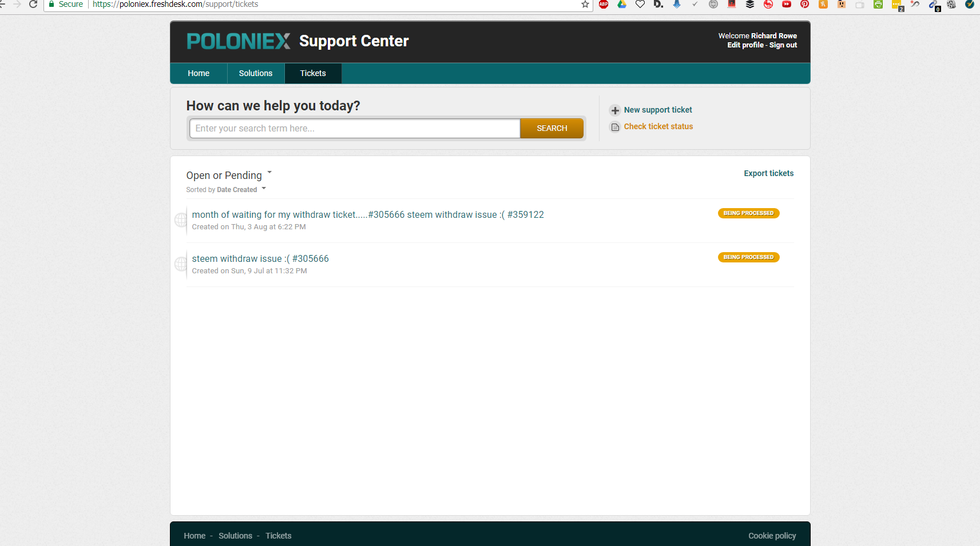980x546 pixels.
Task: Click the orange face extension icon
Action: tap(842, 4)
